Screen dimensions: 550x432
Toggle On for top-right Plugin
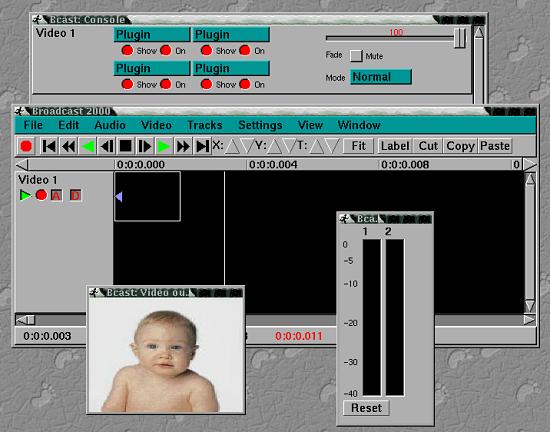click(x=245, y=50)
